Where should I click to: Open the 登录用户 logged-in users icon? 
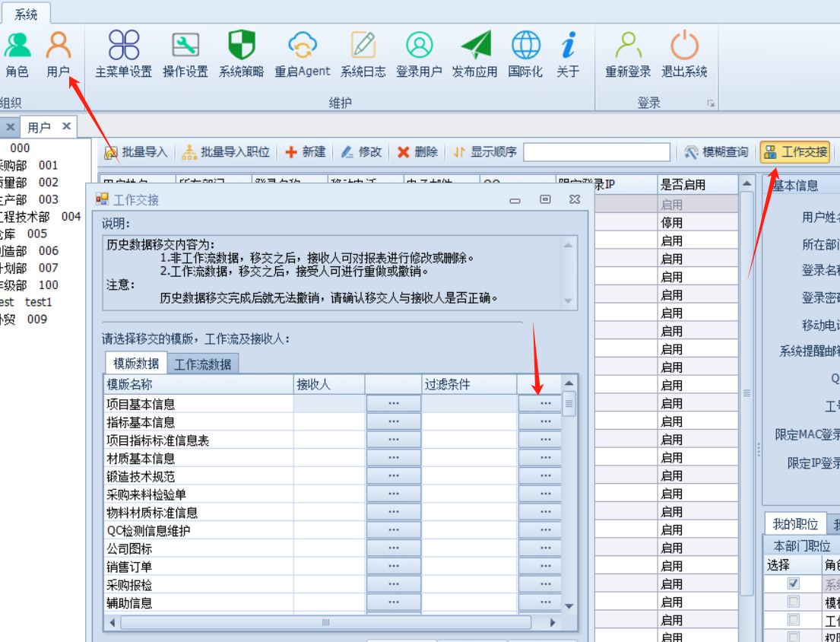418,55
